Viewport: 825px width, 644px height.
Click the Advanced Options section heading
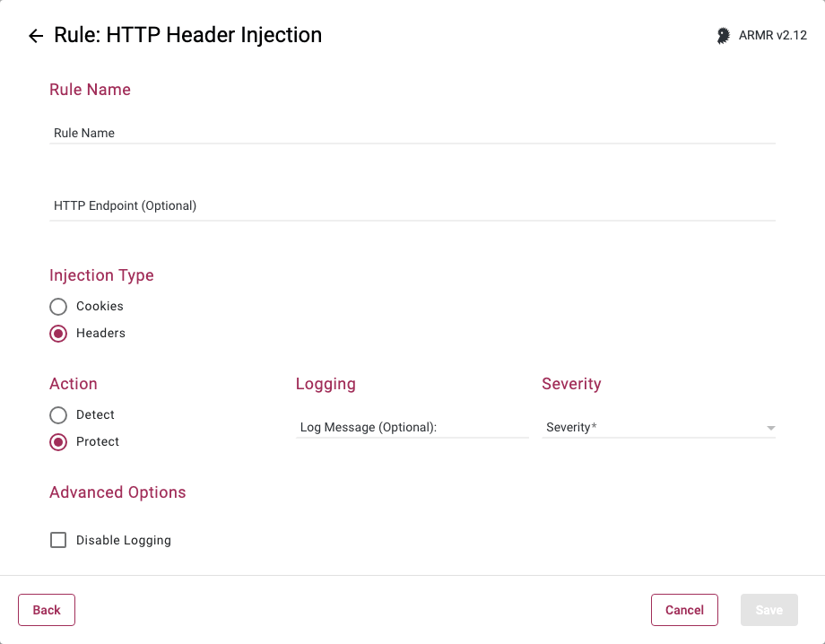[x=117, y=492]
